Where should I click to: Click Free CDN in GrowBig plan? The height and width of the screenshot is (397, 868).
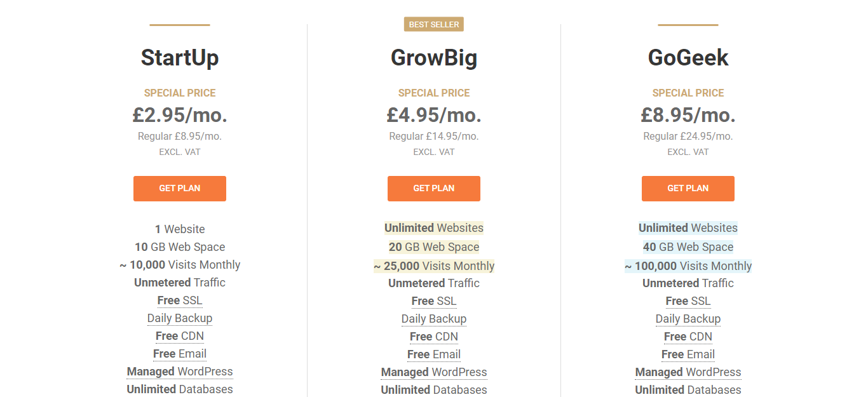[434, 337]
